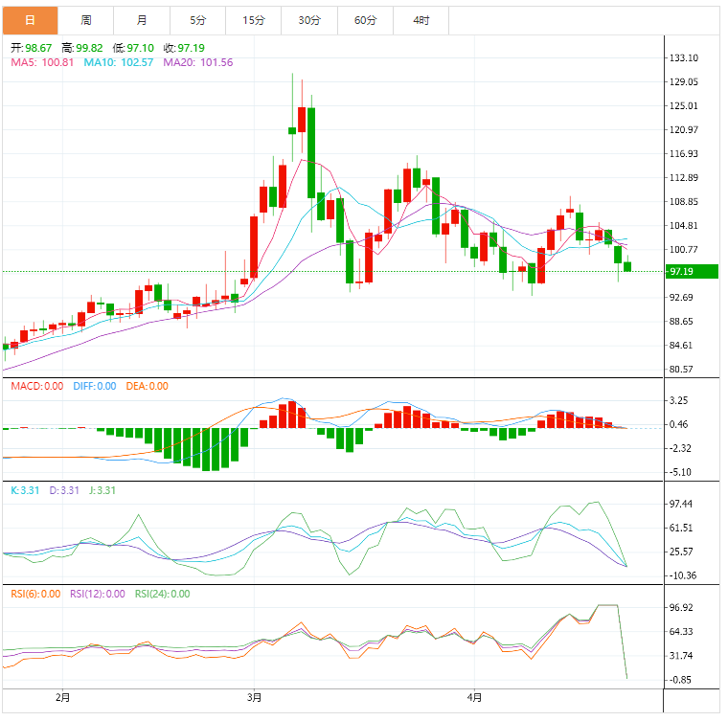Show the 30分 interval chart

coord(309,20)
